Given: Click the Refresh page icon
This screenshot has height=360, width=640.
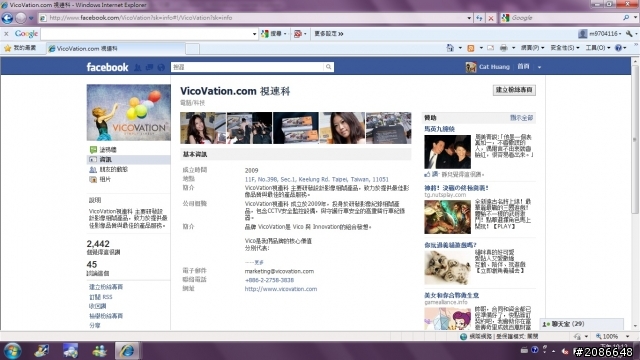Looking at the screenshot, I should pos(480,18).
